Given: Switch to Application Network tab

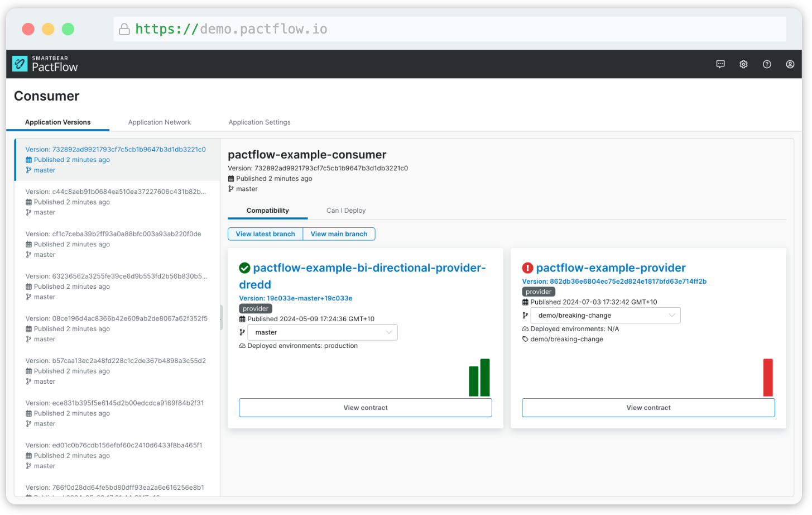Looking at the screenshot, I should 160,122.
